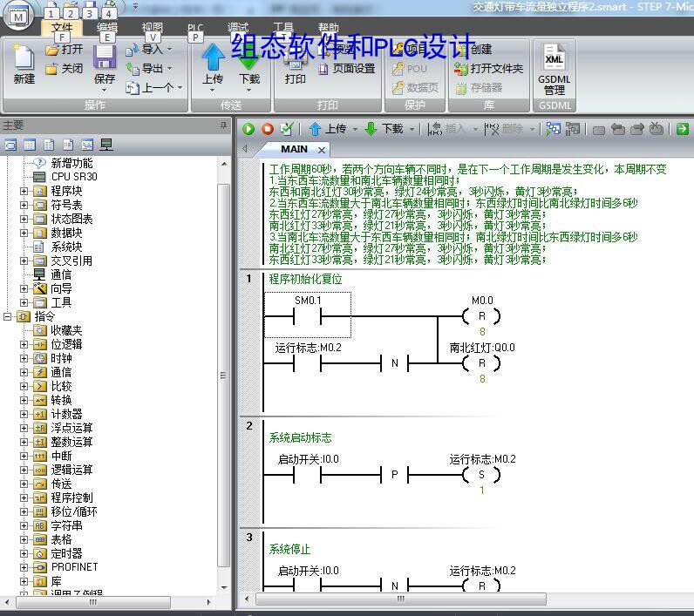Toggle auto-hide pin on 主要 panel
Viewport: 694px width, 616px height.
(x=223, y=125)
